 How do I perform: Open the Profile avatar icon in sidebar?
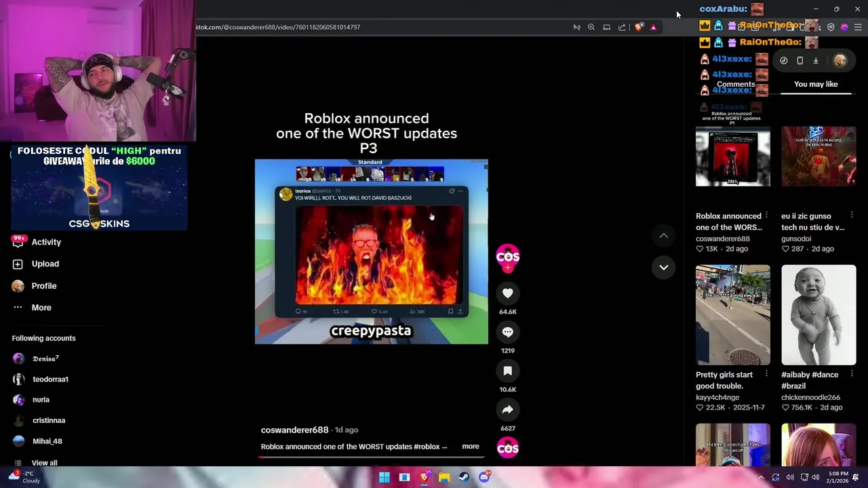tap(18, 286)
